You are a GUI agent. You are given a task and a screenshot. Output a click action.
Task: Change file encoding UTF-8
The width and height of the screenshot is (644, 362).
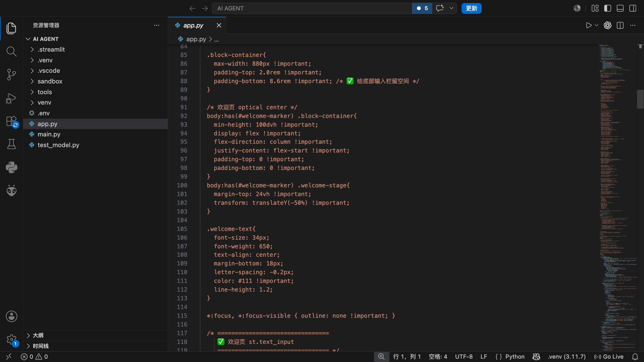click(464, 357)
